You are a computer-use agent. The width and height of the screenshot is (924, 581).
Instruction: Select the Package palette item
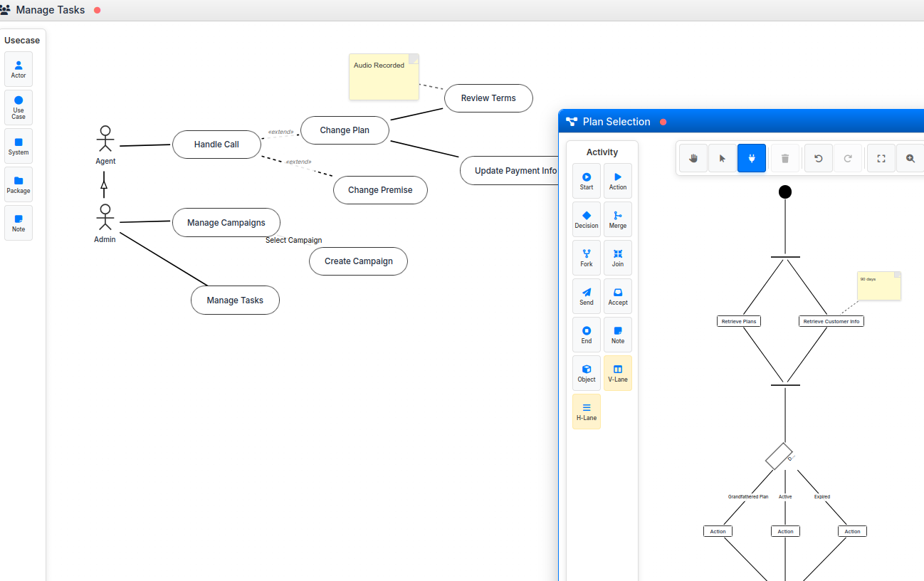click(x=19, y=184)
